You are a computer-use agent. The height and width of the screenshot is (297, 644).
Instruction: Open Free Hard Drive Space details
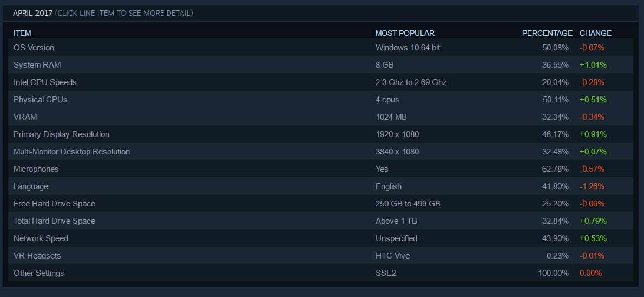pos(54,204)
